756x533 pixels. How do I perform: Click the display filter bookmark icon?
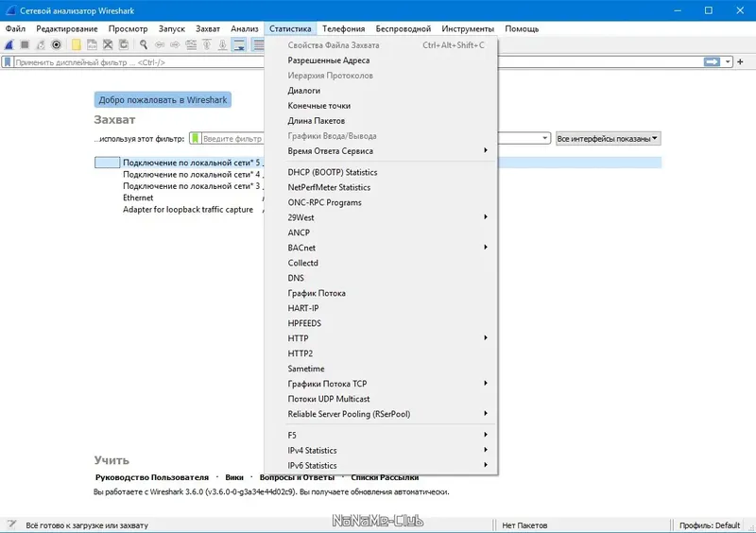click(x=8, y=62)
